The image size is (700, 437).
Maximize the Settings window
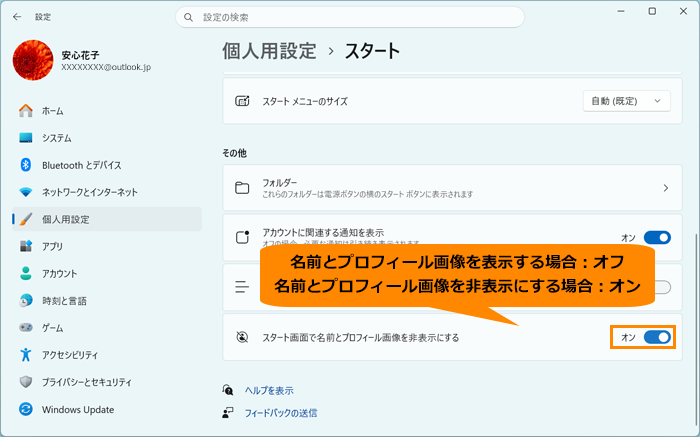click(x=652, y=11)
